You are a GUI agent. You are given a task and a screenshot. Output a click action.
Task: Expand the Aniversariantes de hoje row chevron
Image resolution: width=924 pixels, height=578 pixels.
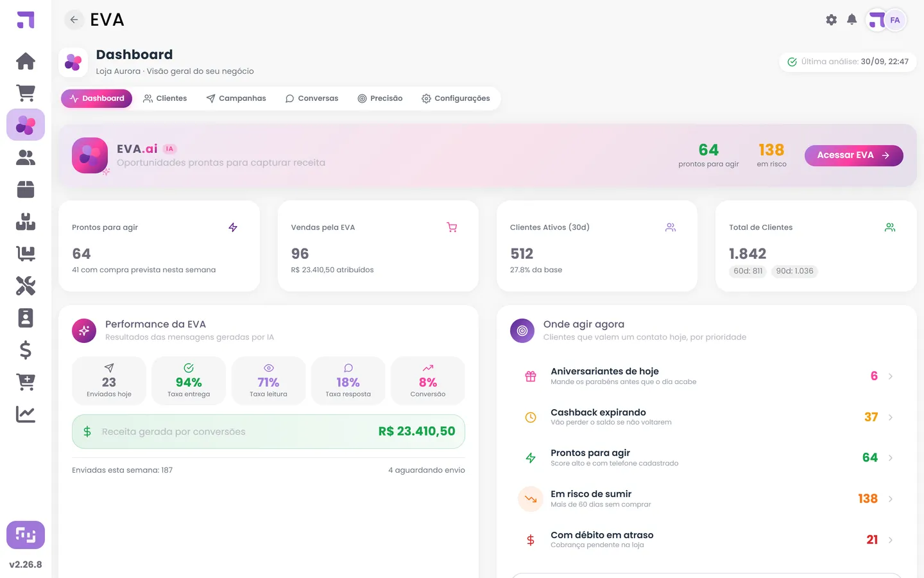[x=891, y=376]
